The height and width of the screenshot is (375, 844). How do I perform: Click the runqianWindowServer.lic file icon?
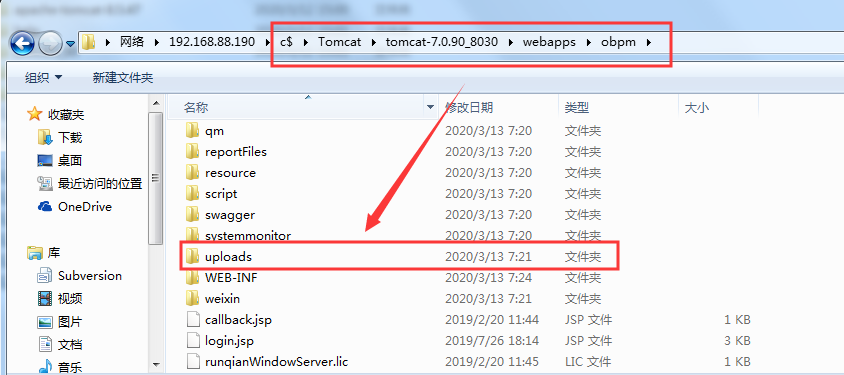coord(193,361)
